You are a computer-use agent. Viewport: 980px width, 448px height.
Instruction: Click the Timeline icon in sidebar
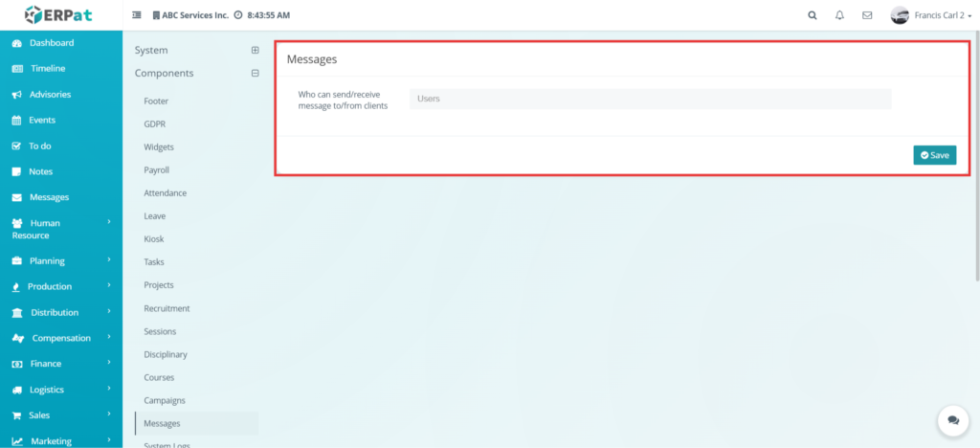17,69
